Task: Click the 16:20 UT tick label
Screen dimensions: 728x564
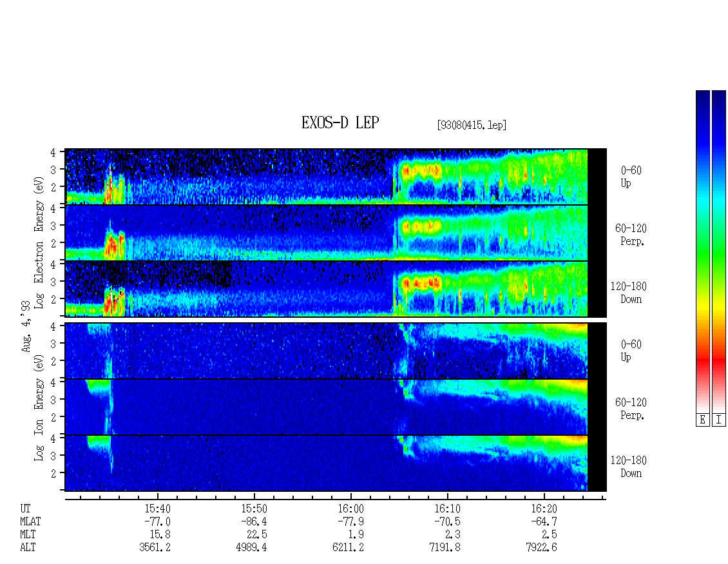Action: (544, 509)
